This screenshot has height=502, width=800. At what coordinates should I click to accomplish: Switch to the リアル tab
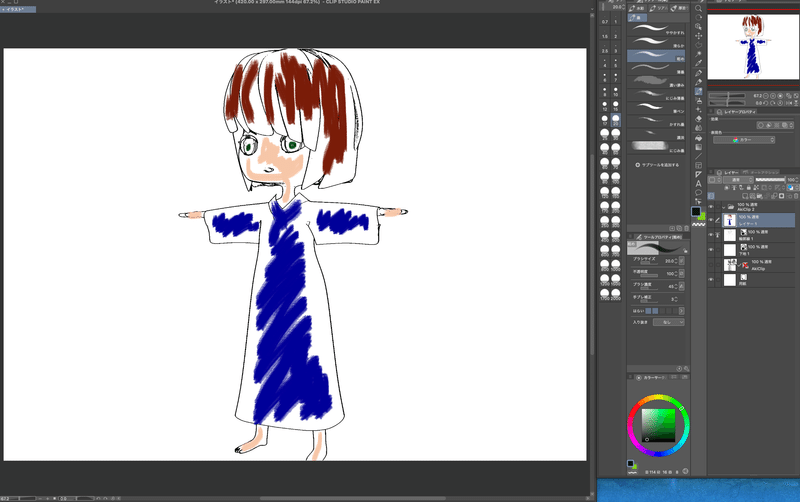point(658,8)
